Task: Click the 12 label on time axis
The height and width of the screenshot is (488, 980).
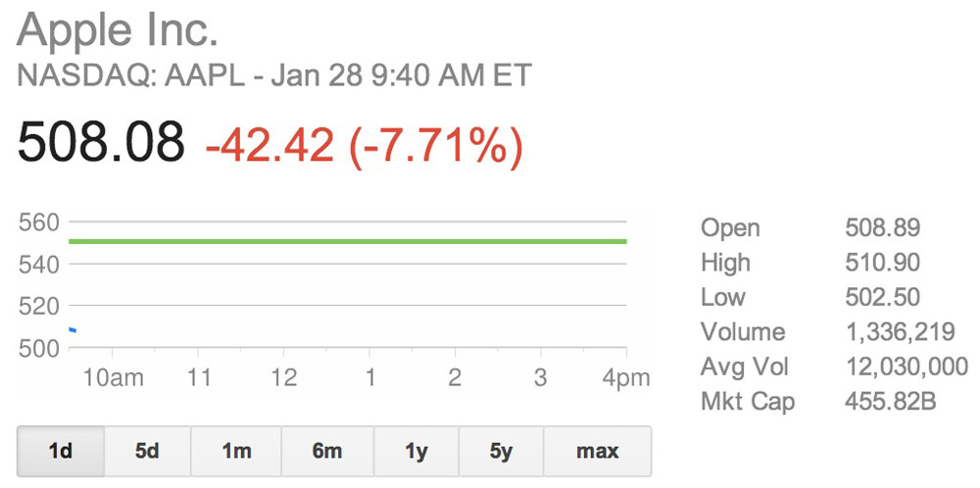Action: point(284,378)
